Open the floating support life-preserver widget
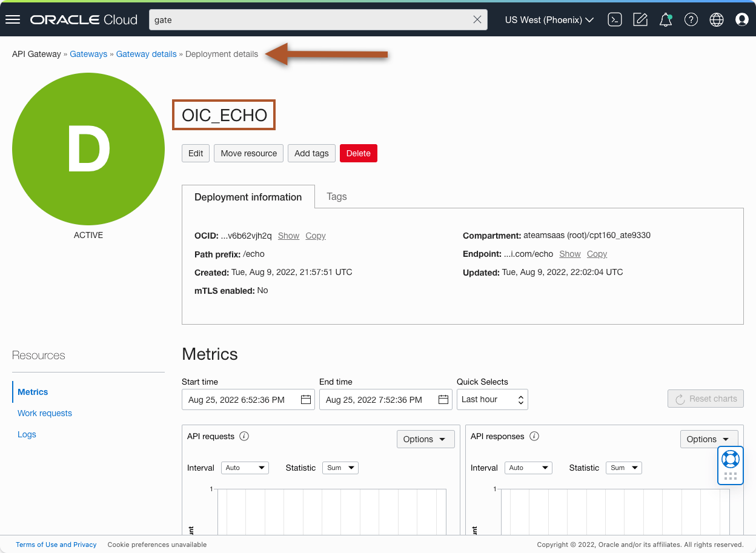The height and width of the screenshot is (553, 756). [x=730, y=459]
